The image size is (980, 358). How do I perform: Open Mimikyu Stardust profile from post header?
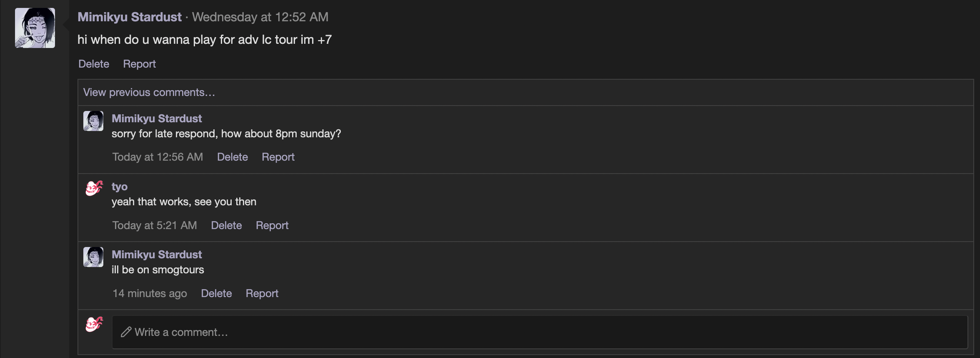click(x=130, y=17)
